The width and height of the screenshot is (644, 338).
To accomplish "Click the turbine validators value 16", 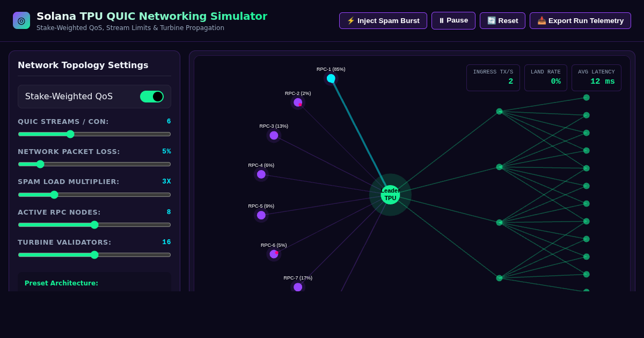I will [166, 242].
